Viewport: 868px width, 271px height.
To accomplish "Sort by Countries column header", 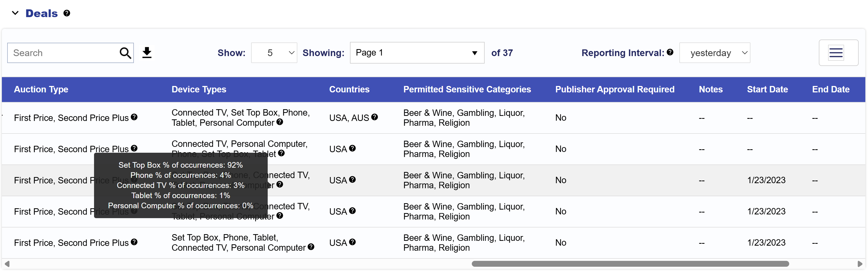I will [349, 89].
